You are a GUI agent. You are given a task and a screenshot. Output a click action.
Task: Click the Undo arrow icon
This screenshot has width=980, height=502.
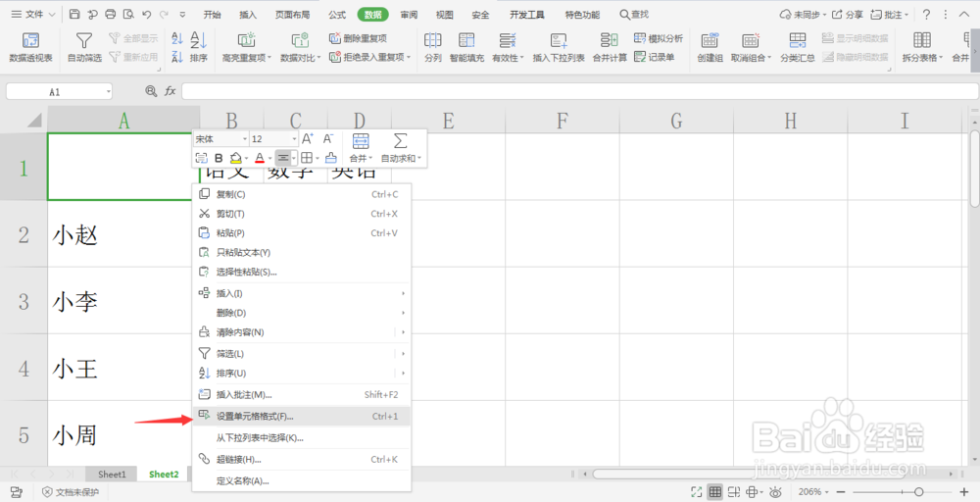tap(146, 14)
